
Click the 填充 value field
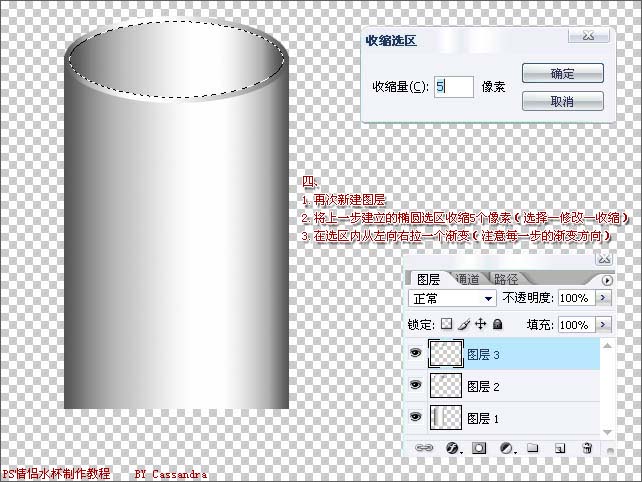pos(577,325)
